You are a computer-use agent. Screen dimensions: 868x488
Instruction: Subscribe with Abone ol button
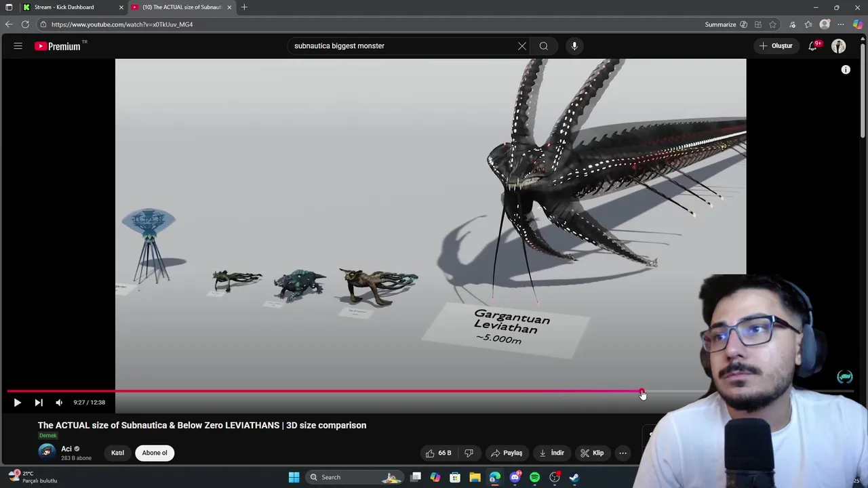(155, 453)
